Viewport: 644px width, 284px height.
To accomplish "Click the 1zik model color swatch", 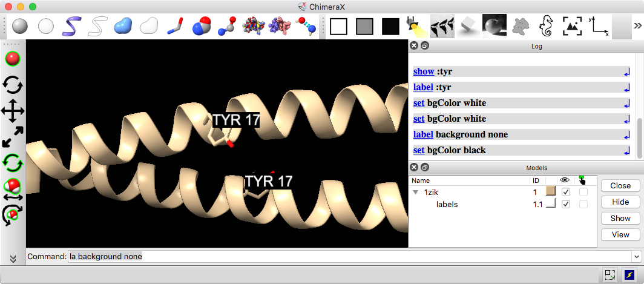I will (x=551, y=191).
